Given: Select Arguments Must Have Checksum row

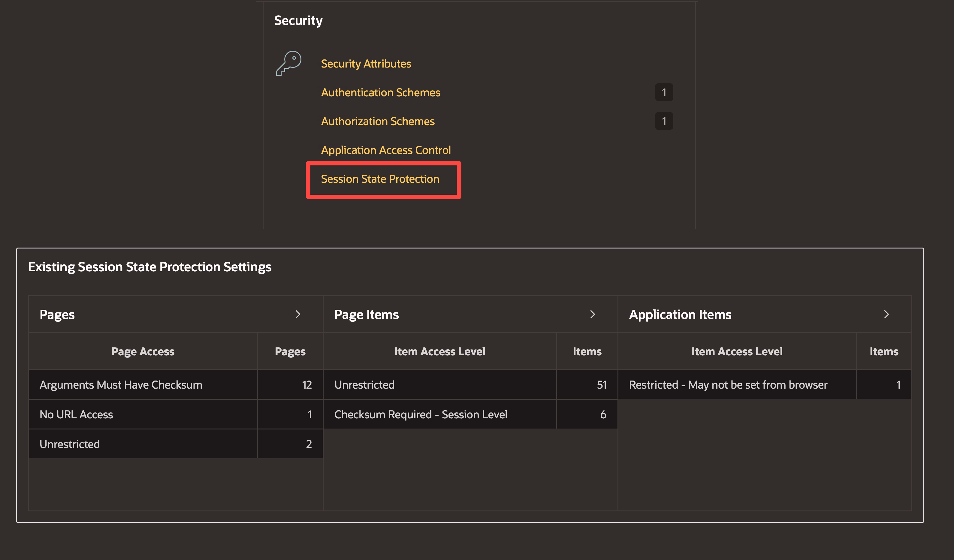Looking at the screenshot, I should pyautogui.click(x=121, y=385).
